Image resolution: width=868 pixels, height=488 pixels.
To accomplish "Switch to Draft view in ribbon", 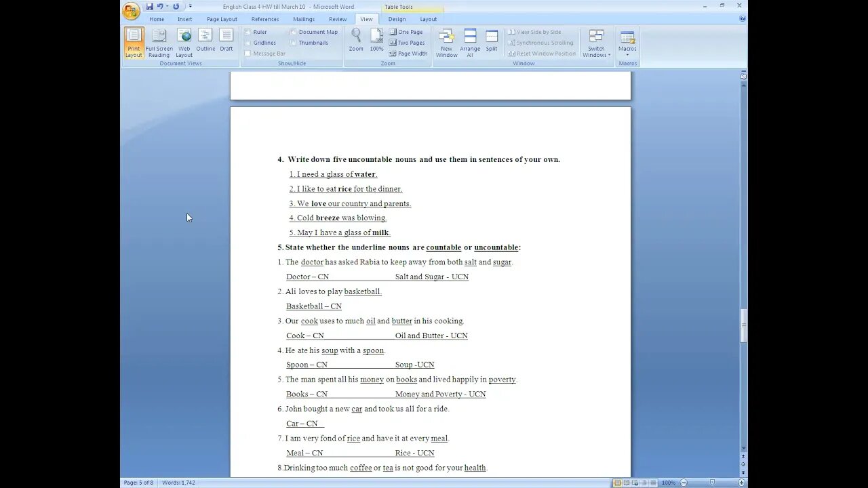I will (x=226, y=40).
